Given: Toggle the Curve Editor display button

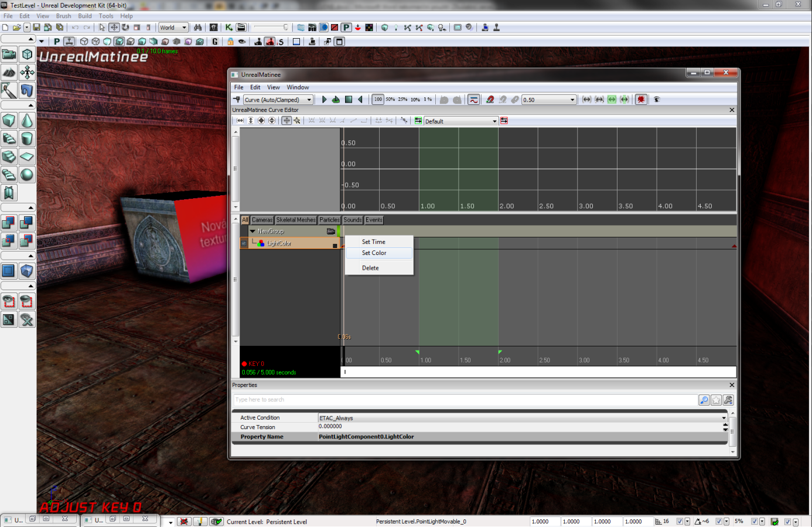Looking at the screenshot, I should [474, 100].
